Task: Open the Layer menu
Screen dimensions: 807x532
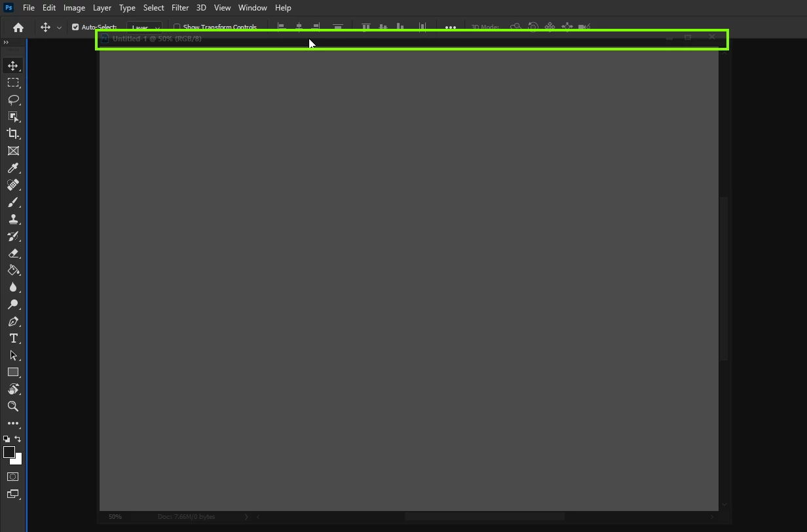Action: click(x=102, y=8)
